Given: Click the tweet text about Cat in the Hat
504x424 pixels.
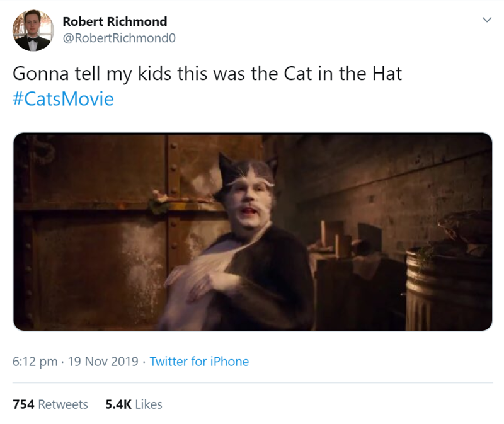Looking at the screenshot, I should 207,74.
